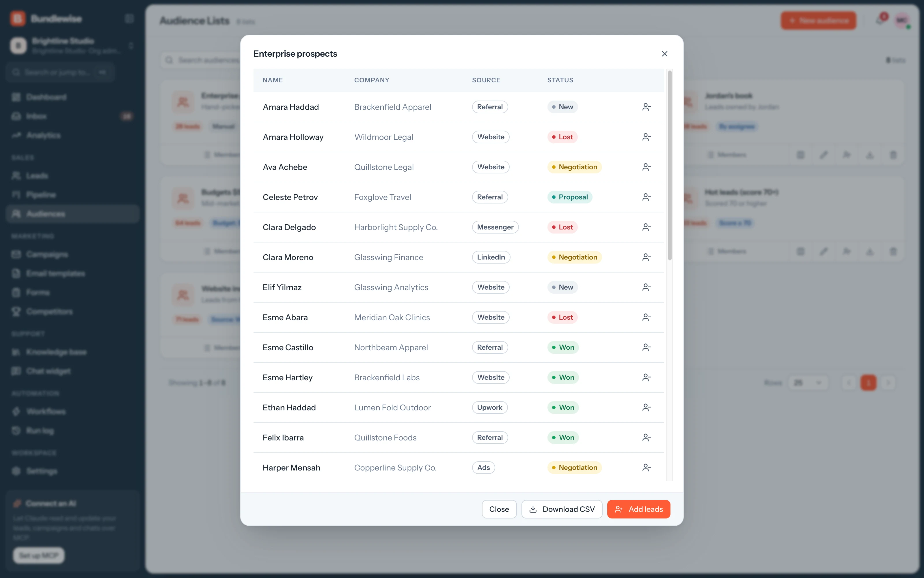Image resolution: width=924 pixels, height=578 pixels.
Task: Close the Enterprise prospects dialog with the X
Action: [664, 54]
